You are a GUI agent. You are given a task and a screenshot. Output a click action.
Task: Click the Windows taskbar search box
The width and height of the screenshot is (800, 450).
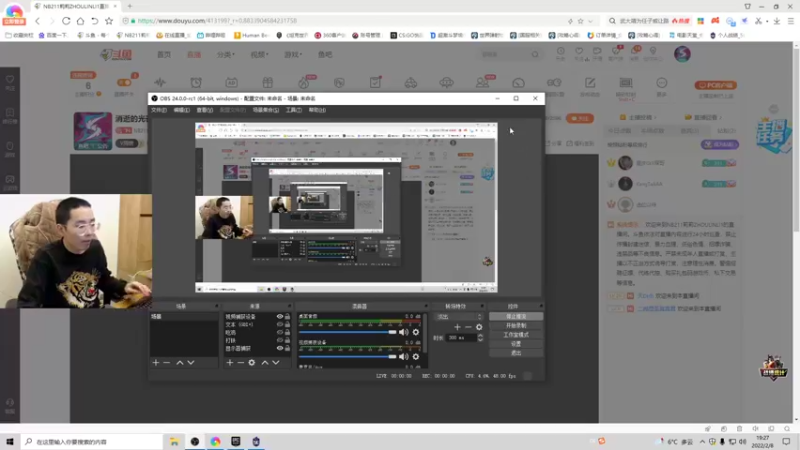92,442
